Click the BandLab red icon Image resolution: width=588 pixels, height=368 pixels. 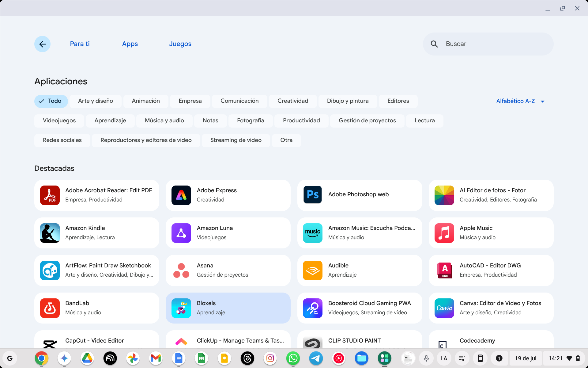[x=50, y=308]
